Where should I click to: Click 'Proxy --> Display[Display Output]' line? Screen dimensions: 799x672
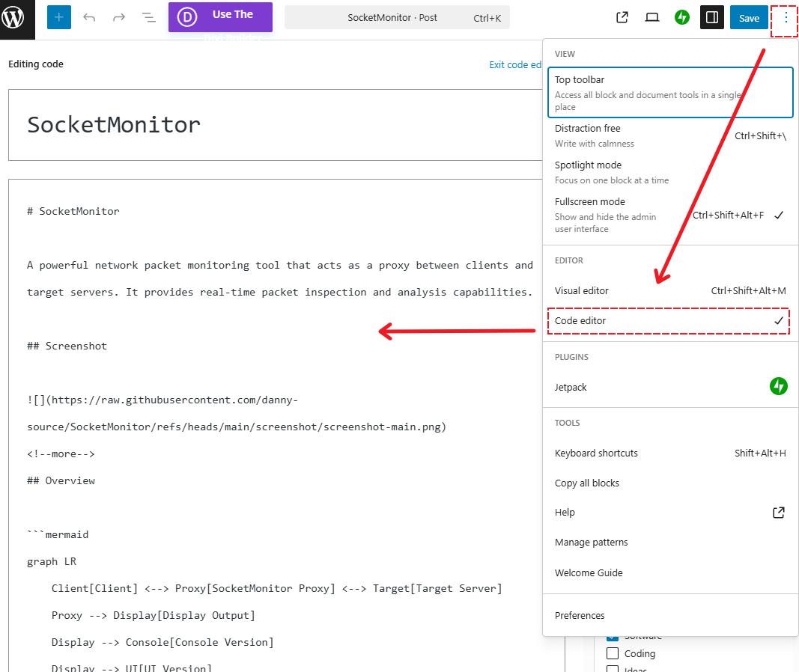[153, 615]
